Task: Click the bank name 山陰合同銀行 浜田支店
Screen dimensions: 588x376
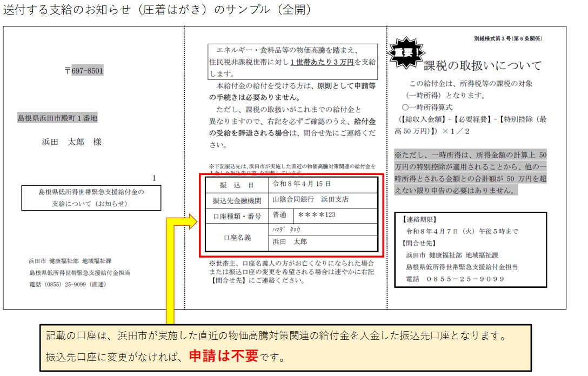Action: pos(310,199)
